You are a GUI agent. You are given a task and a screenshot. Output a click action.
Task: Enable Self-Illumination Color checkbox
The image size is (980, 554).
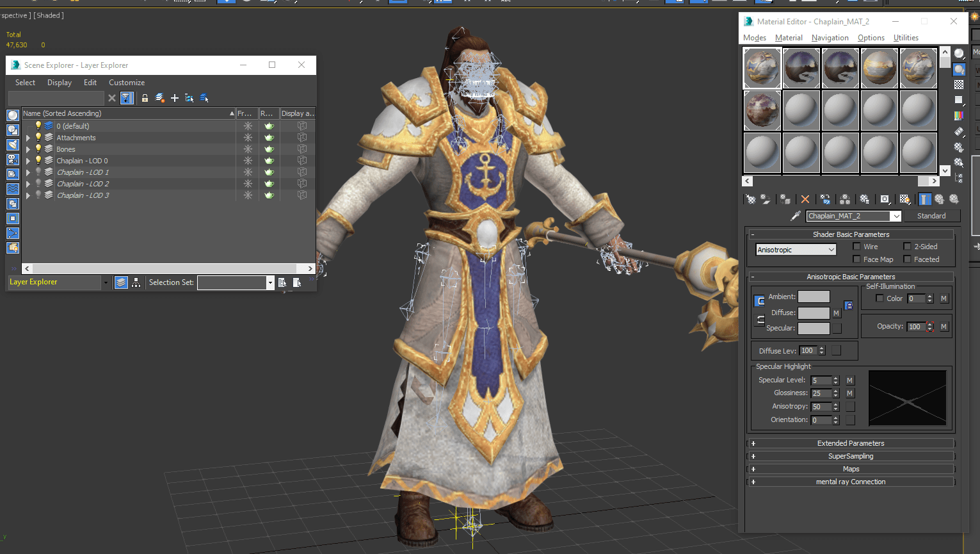click(x=880, y=298)
